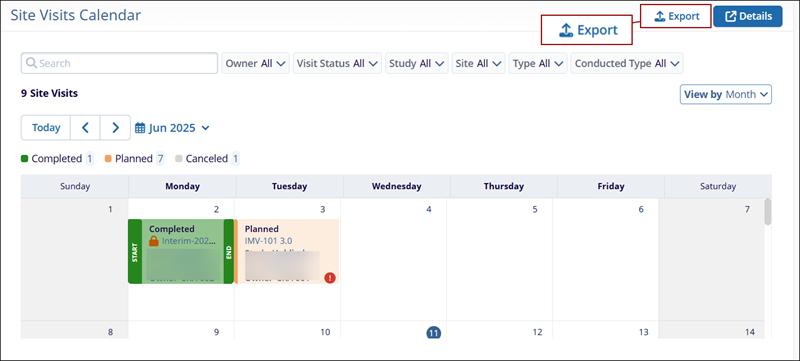This screenshot has height=361, width=800.
Task: Go to next month arrow
Action: pos(115,127)
